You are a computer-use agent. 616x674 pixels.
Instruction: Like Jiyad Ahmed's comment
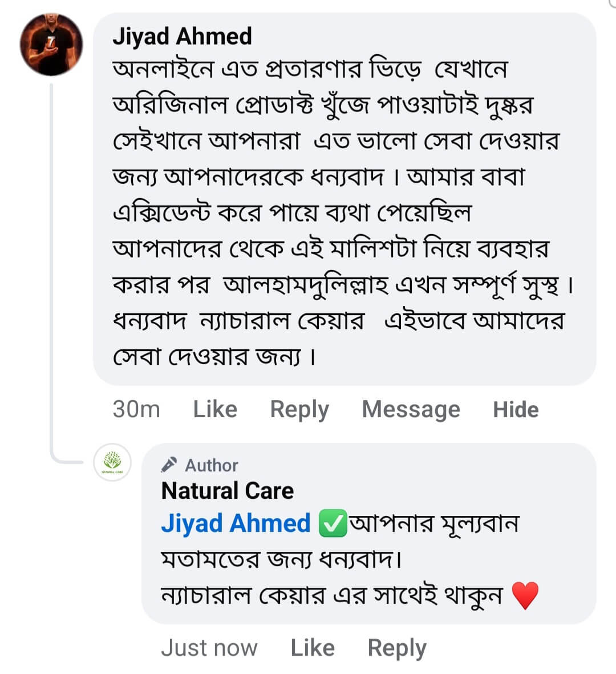pos(215,409)
